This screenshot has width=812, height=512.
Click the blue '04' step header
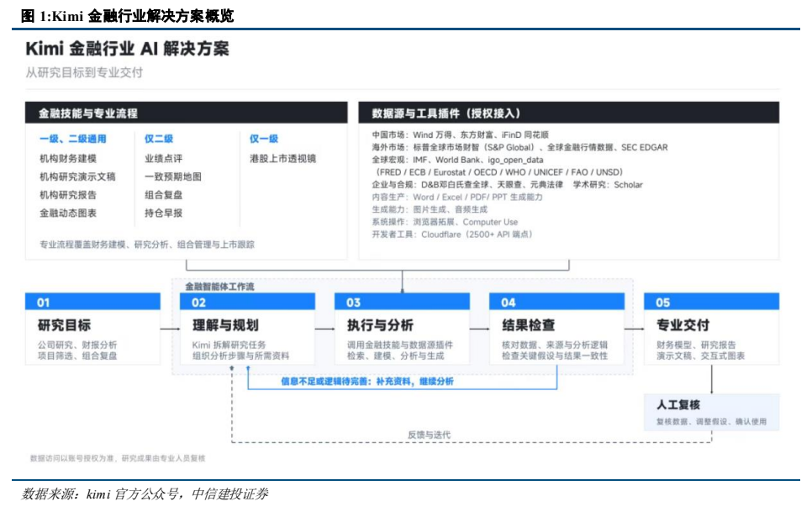[556, 302]
